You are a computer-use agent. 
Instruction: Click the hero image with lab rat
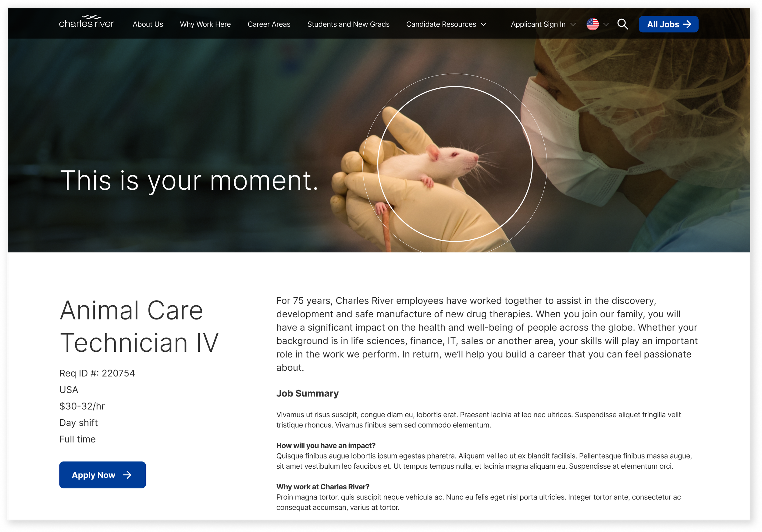tap(379, 146)
